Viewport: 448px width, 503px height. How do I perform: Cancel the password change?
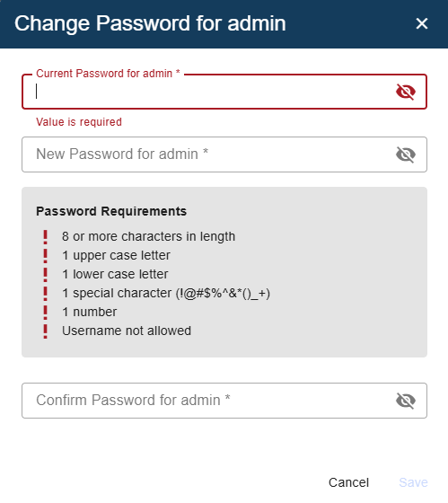pos(348,482)
